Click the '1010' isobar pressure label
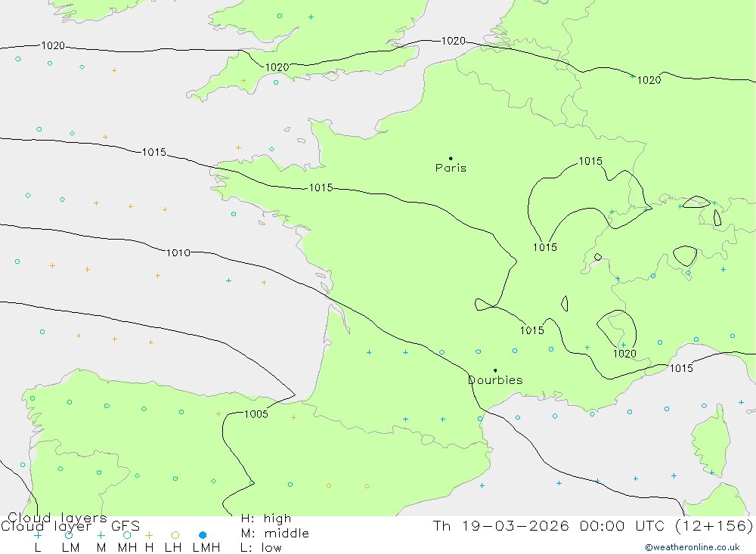 (x=178, y=252)
